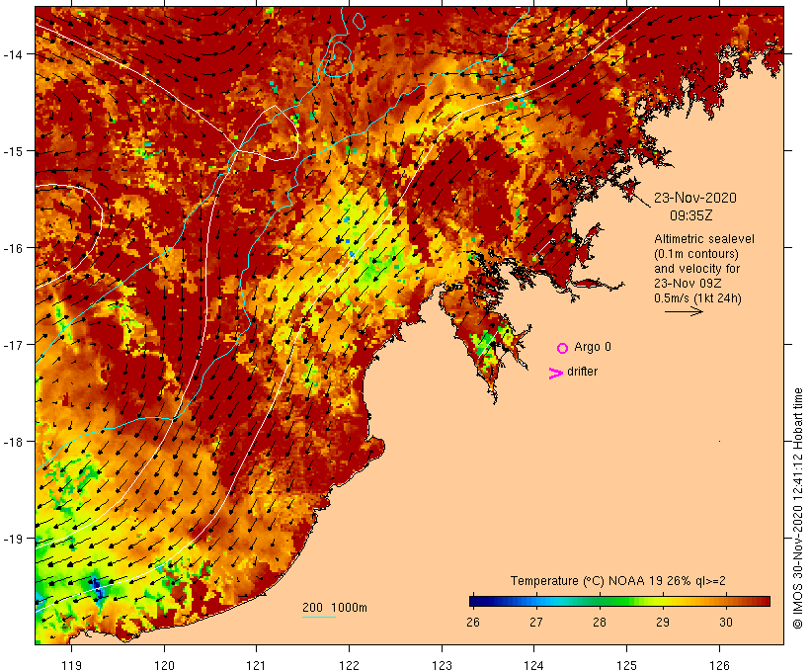
Task: Click the velocity scale reference arrow
Action: pyautogui.click(x=684, y=311)
